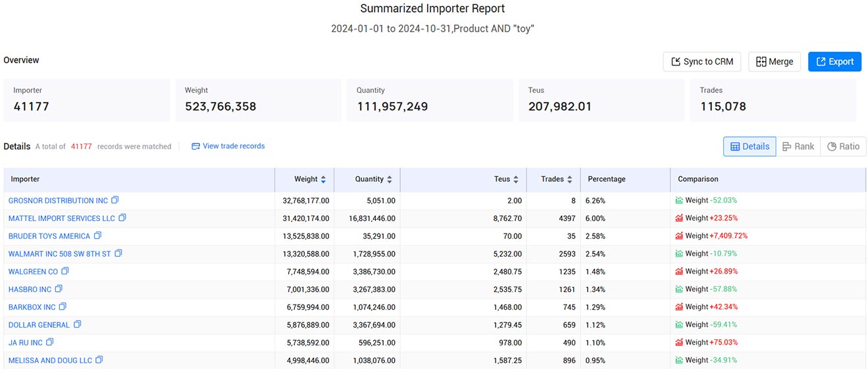Open WALMART INC 508 SW 8TH ST link
Image resolution: width=868 pixels, height=369 pixels.
60,254
